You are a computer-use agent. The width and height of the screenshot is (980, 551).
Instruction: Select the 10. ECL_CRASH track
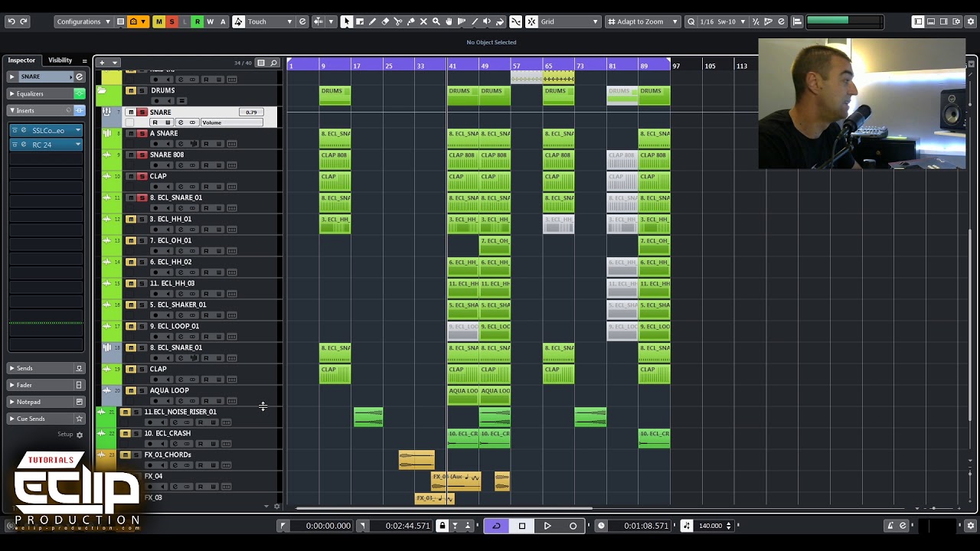point(167,433)
